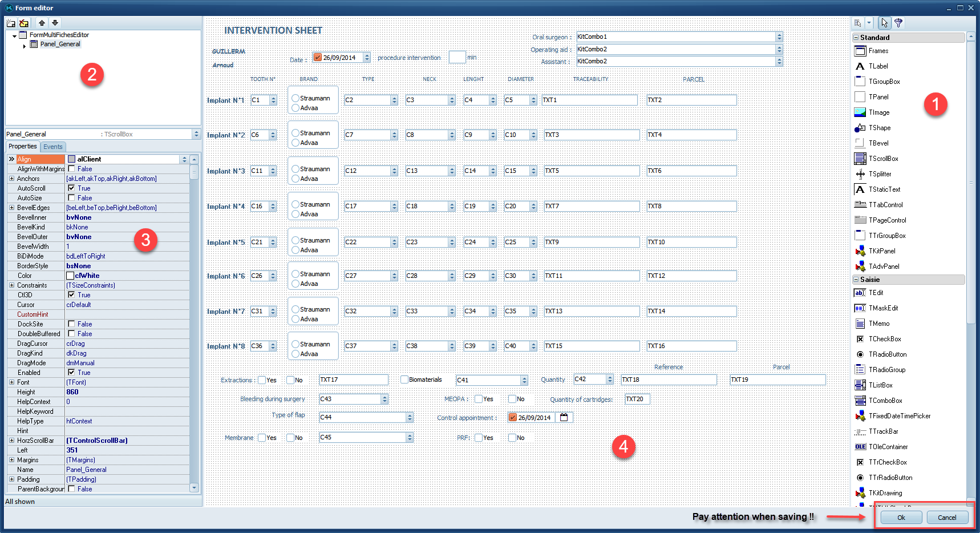The image size is (980, 533).
Task: Open the KitCombo1 oral surgeon dropdown
Action: point(779,37)
